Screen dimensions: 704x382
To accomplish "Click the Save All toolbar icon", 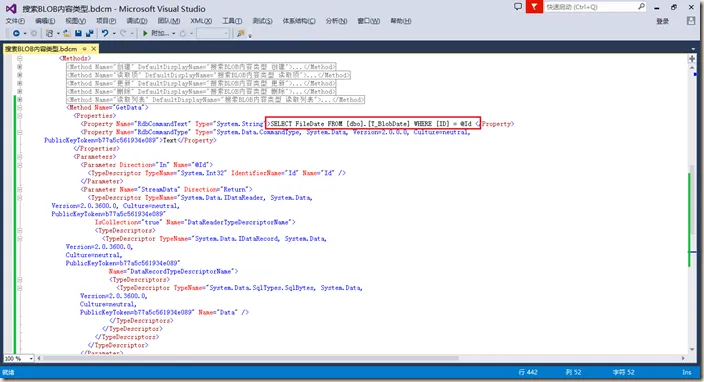I will point(89,33).
